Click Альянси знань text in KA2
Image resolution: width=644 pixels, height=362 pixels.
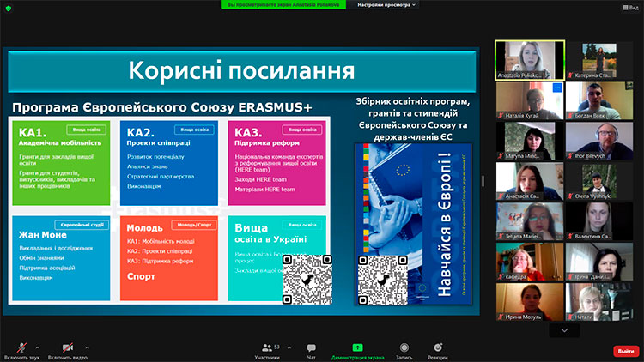[x=147, y=166]
